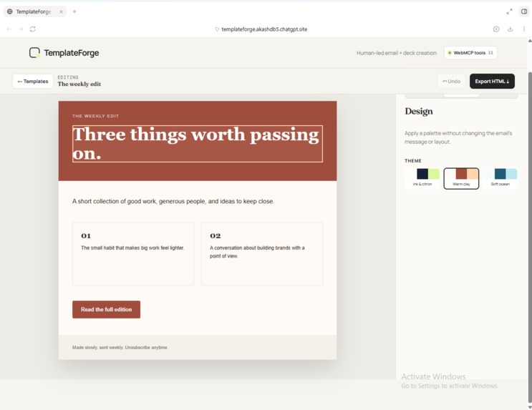Select card 02 about building brands
532x410 pixels.
[262, 254]
